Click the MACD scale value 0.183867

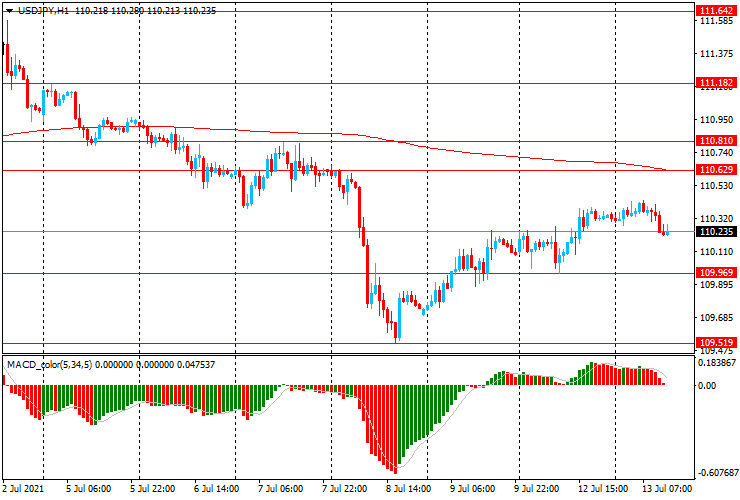[717, 363]
